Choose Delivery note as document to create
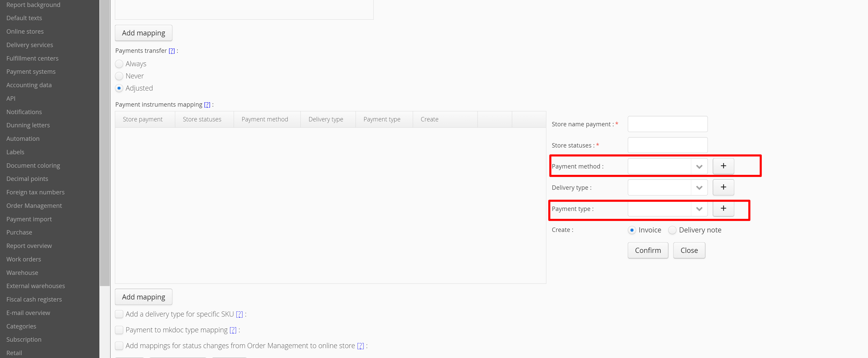868x358 pixels. [x=672, y=230]
